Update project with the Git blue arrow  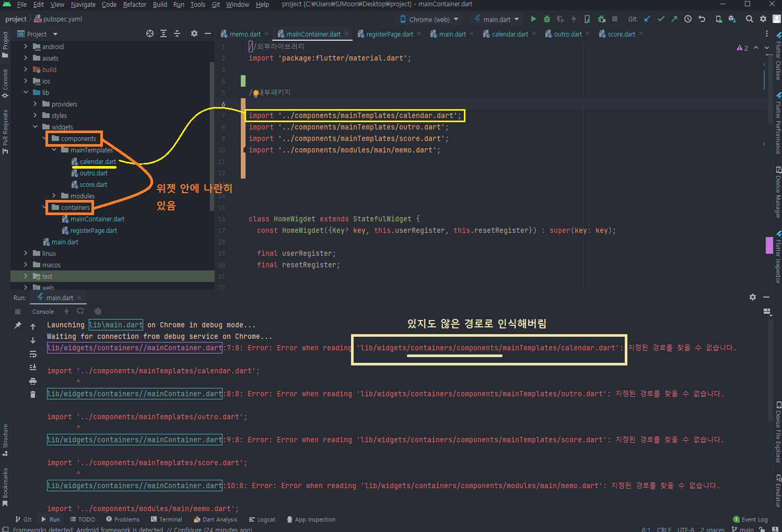pos(647,19)
